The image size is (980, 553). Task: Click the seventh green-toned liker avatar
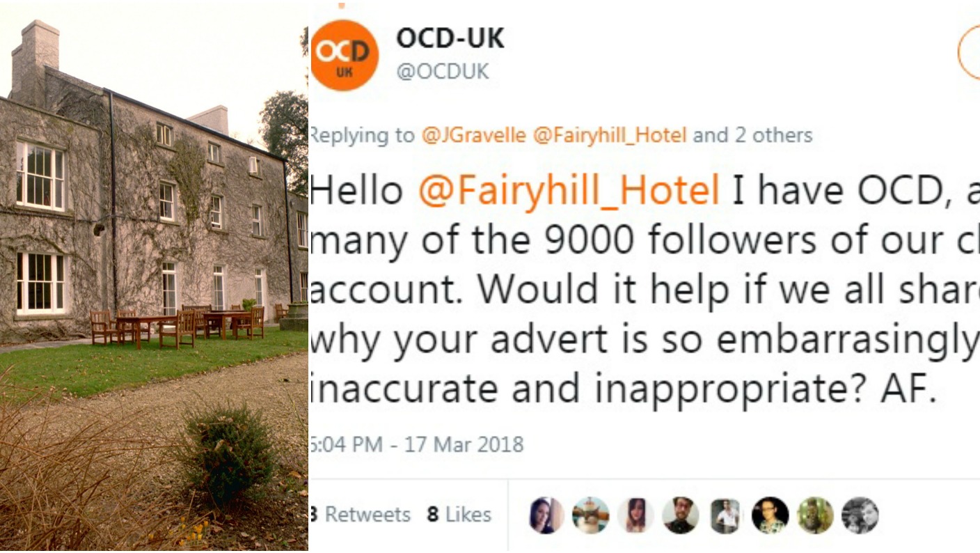[x=815, y=515]
